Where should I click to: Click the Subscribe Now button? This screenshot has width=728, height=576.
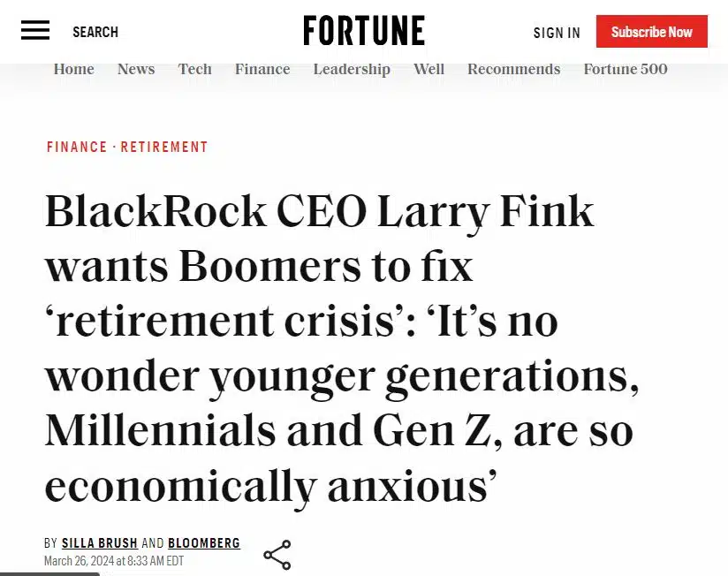652,32
